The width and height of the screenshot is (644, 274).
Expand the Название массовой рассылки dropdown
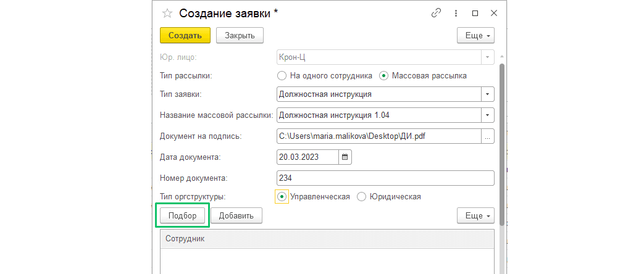click(x=488, y=115)
